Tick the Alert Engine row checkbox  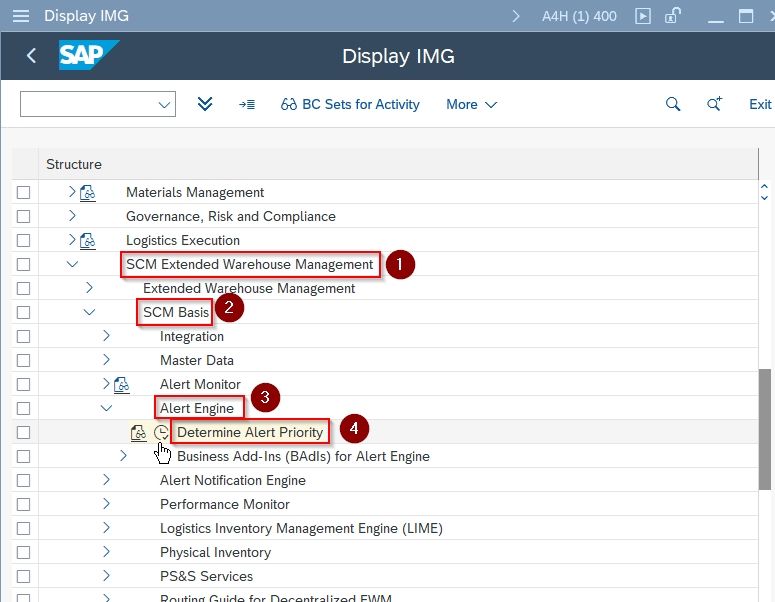pos(23,408)
